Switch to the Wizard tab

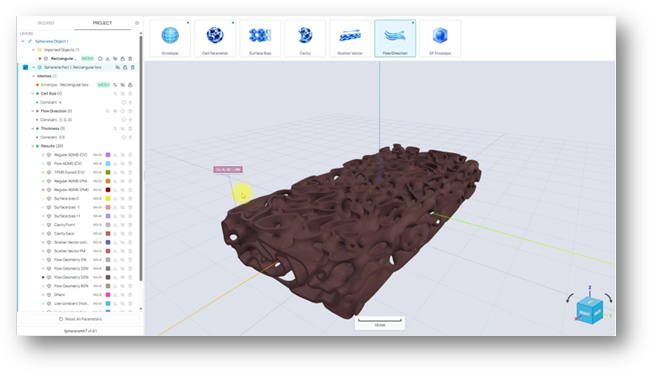pos(45,23)
